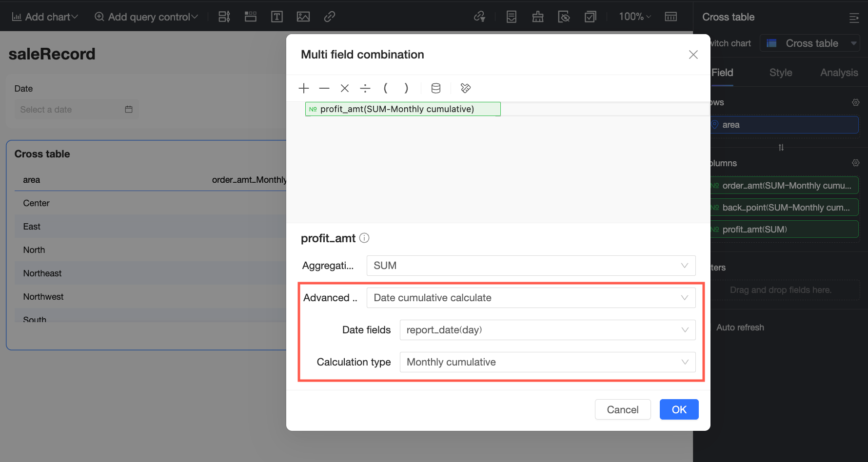Click the database field icon
868x462 pixels.
click(436, 88)
